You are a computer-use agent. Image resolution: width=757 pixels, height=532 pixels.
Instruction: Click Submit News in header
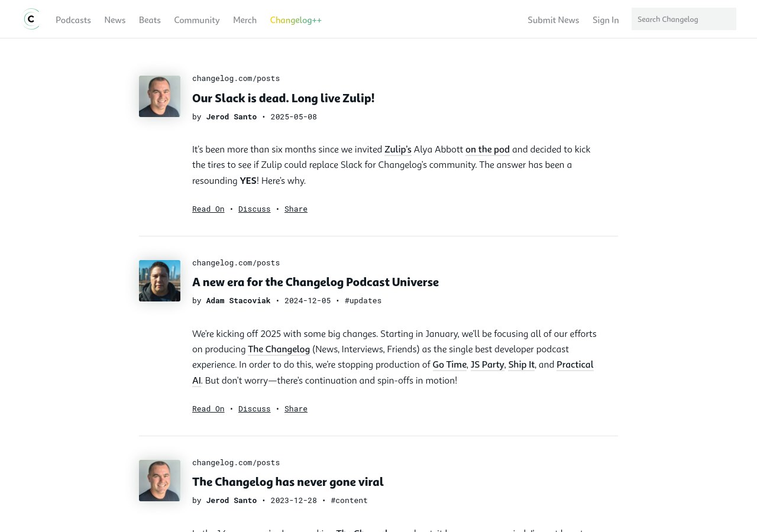point(553,20)
